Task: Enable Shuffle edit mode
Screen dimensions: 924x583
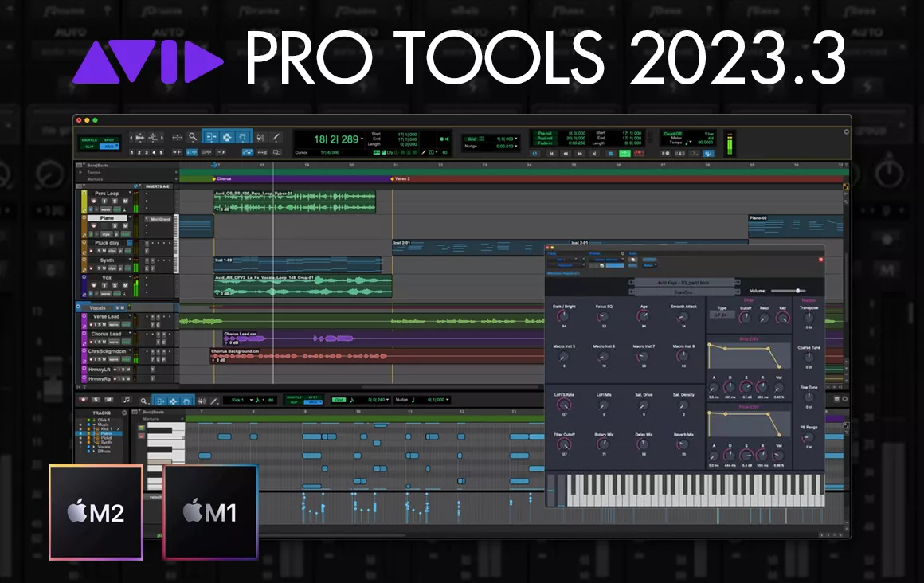Action: pos(89,139)
